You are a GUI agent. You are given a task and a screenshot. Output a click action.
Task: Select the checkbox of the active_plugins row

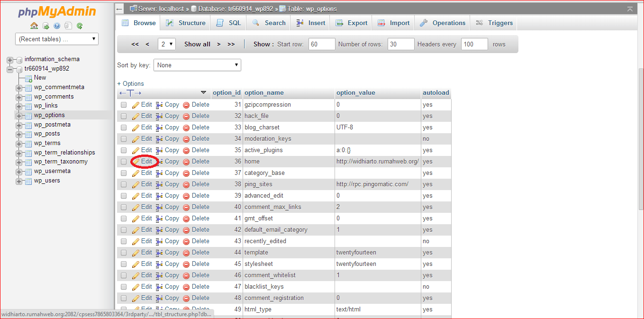(124, 150)
